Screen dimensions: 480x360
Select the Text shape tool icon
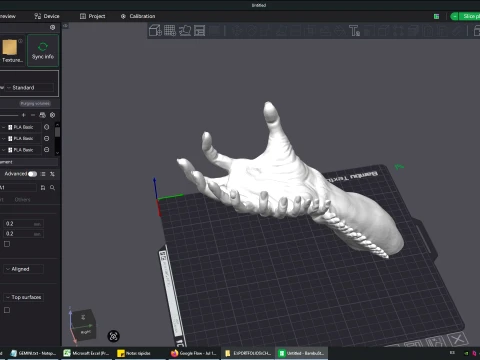[x=354, y=31]
